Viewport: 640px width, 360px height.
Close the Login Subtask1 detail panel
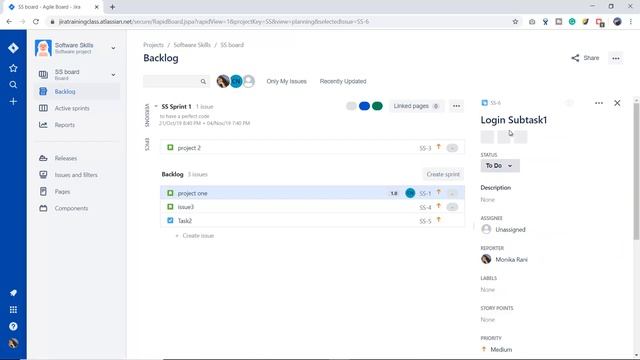617,103
